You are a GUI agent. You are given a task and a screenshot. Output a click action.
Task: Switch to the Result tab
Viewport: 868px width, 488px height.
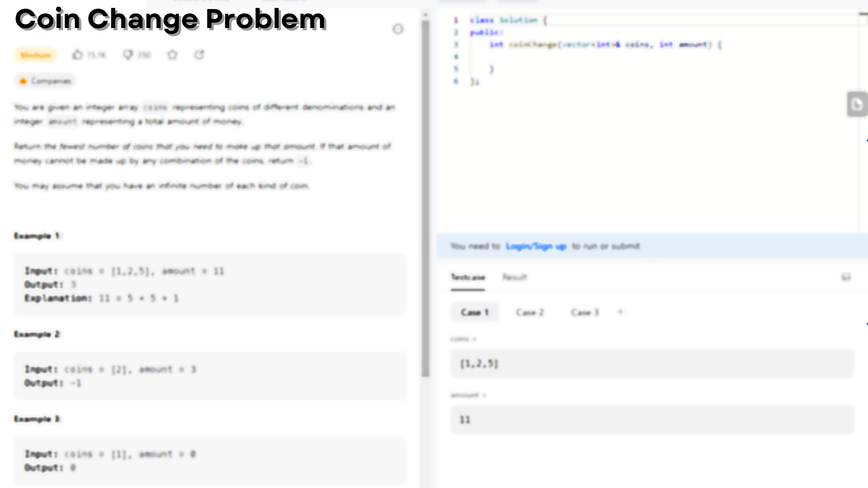[514, 277]
